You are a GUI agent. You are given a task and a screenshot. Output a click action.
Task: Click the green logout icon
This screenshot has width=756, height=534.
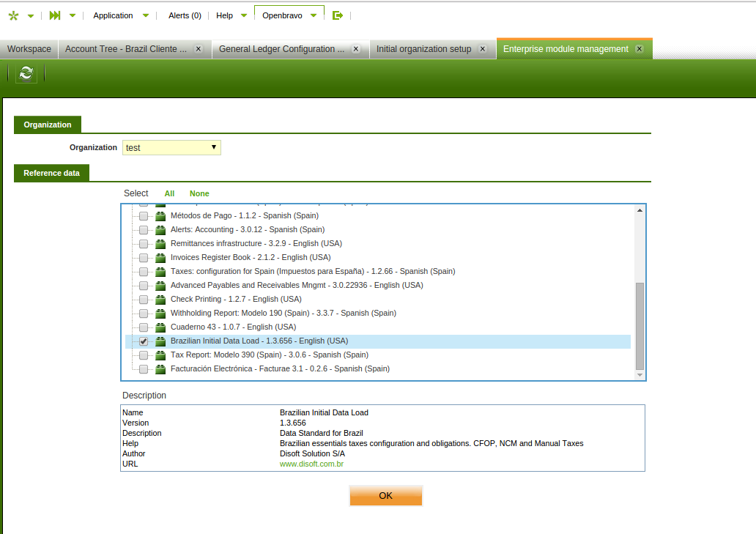pos(338,15)
